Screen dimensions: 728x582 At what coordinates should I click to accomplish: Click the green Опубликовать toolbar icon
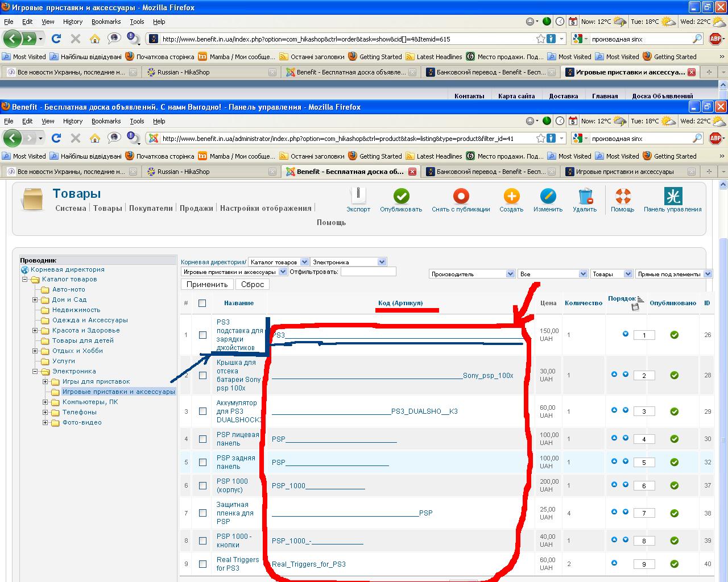[x=401, y=197]
